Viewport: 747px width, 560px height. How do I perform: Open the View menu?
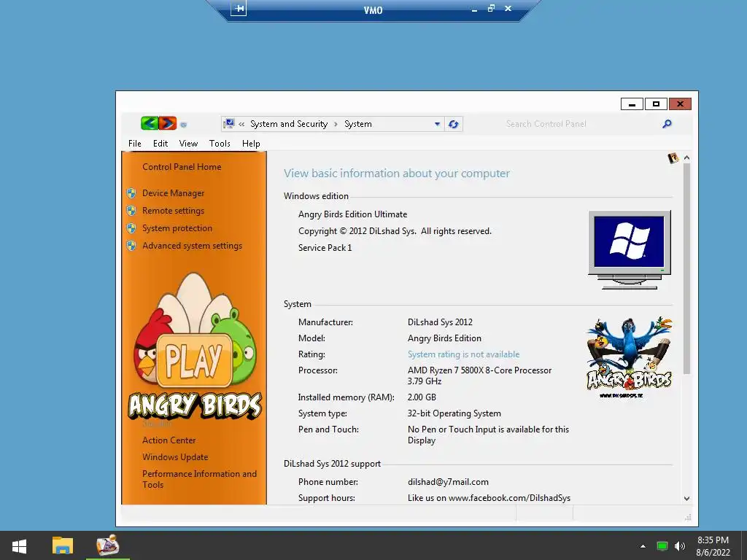pos(188,144)
